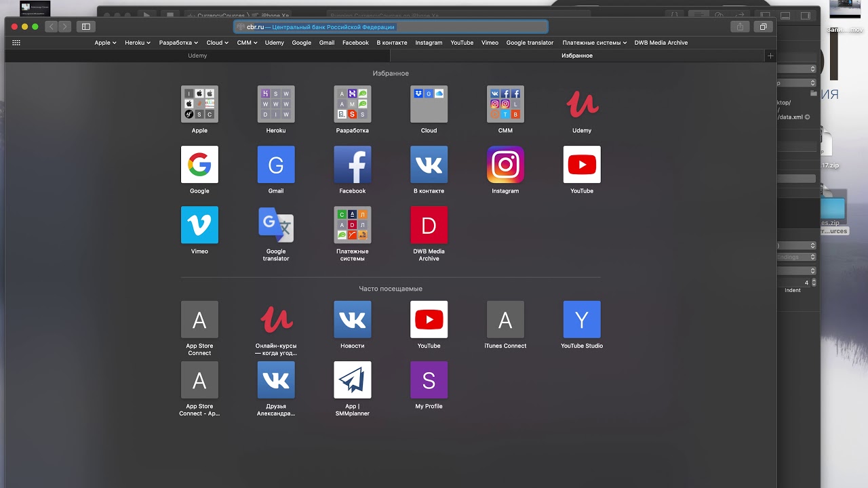Open the iTunes Connect tile
Image resolution: width=868 pixels, height=488 pixels.
coord(505,319)
